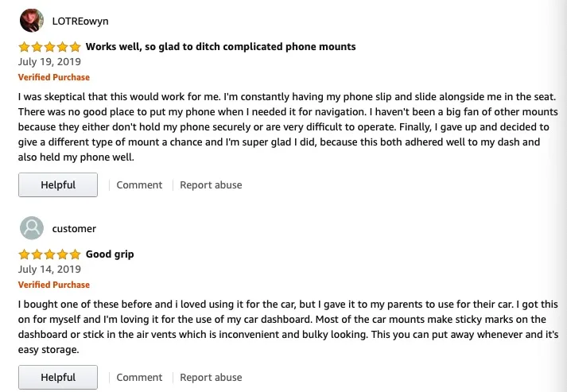Report abuse on the Good grip review

[211, 378]
